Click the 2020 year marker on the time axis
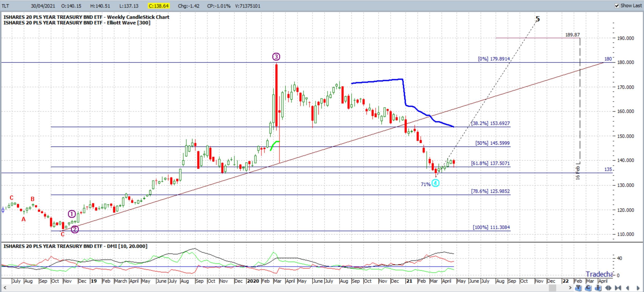The width and height of the screenshot is (644, 292). click(253, 281)
